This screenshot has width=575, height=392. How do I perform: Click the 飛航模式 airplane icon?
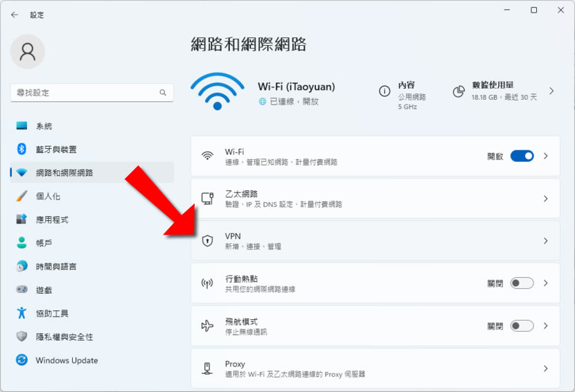207,326
